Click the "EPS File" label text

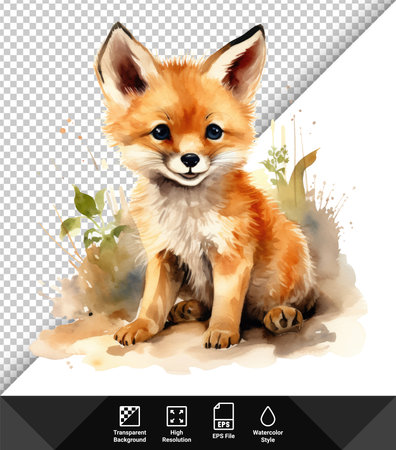click(x=224, y=436)
